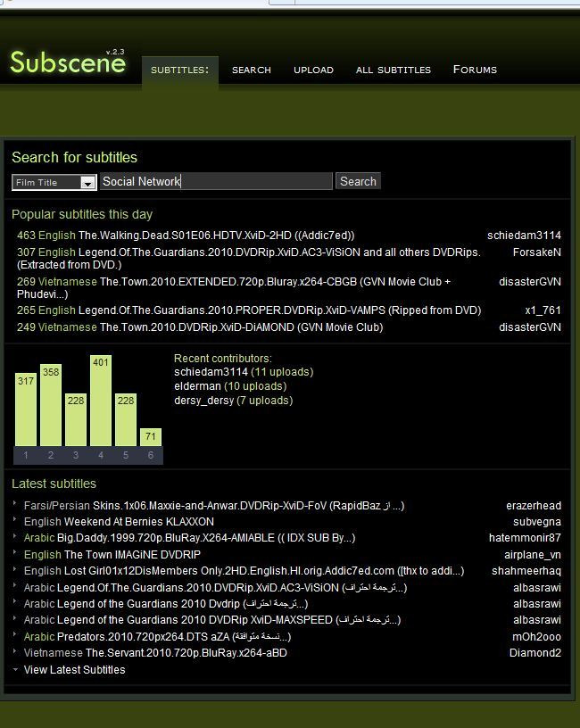Expand arrow beside Predators.2010.720px264 subtitle
Viewport: 580px width, 728px height.
pos(15,634)
